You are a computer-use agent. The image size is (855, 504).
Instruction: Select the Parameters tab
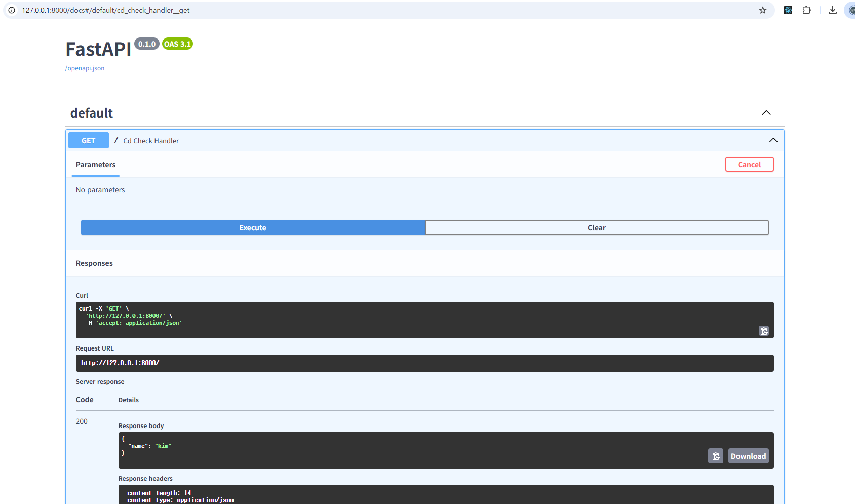(96, 165)
